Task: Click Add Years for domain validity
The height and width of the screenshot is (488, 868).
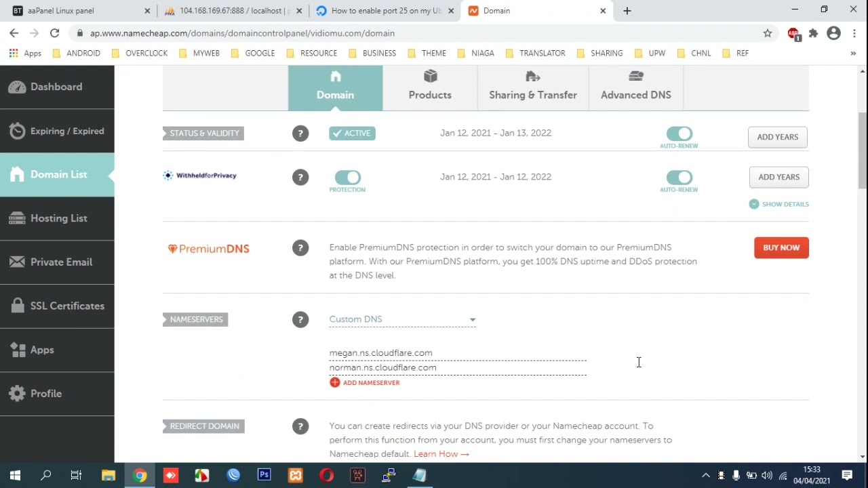Action: 778,137
